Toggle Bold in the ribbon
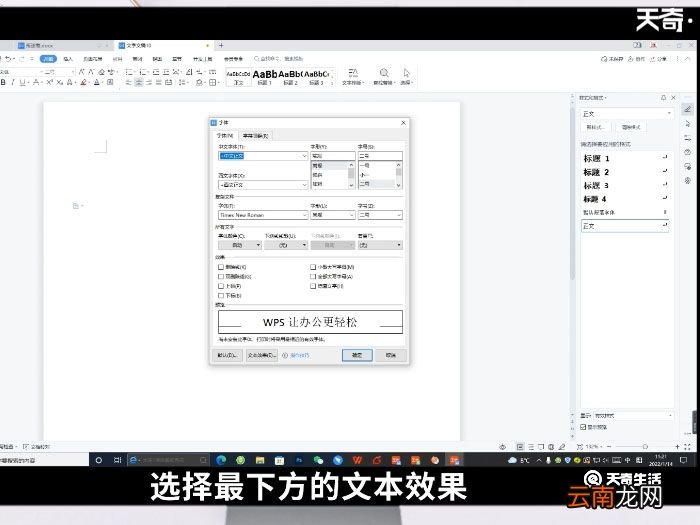This screenshot has height=525, width=700. pos(4,82)
